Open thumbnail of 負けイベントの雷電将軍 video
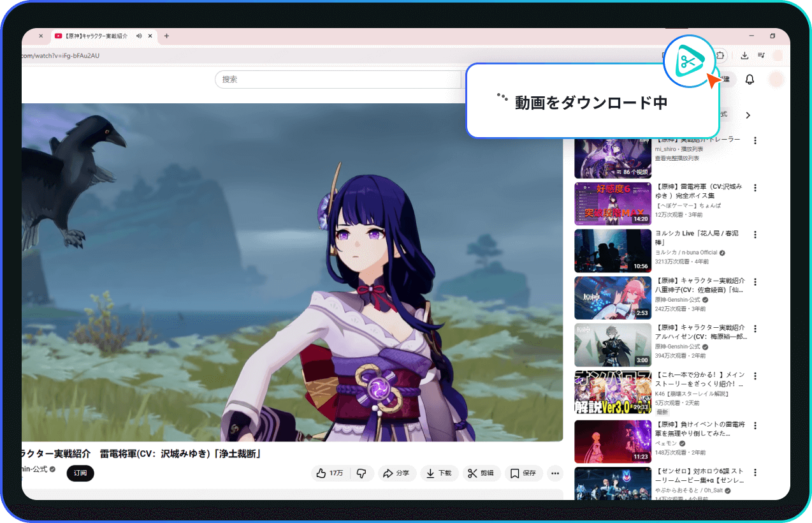The image size is (812, 523). click(613, 441)
